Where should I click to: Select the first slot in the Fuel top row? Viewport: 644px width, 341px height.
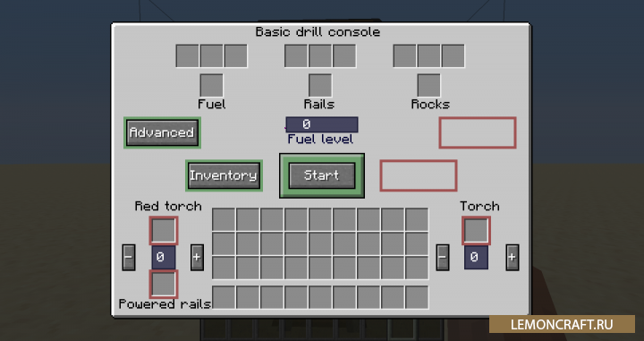coord(187,55)
